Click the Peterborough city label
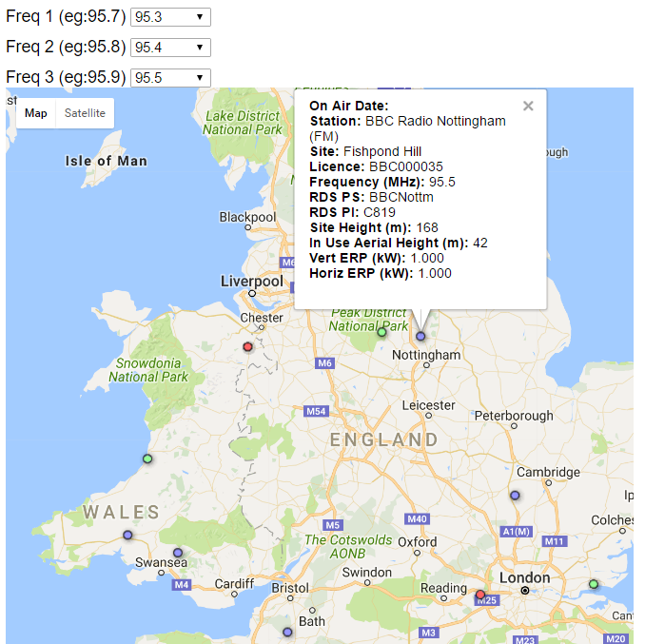645x644 pixels. 514,416
